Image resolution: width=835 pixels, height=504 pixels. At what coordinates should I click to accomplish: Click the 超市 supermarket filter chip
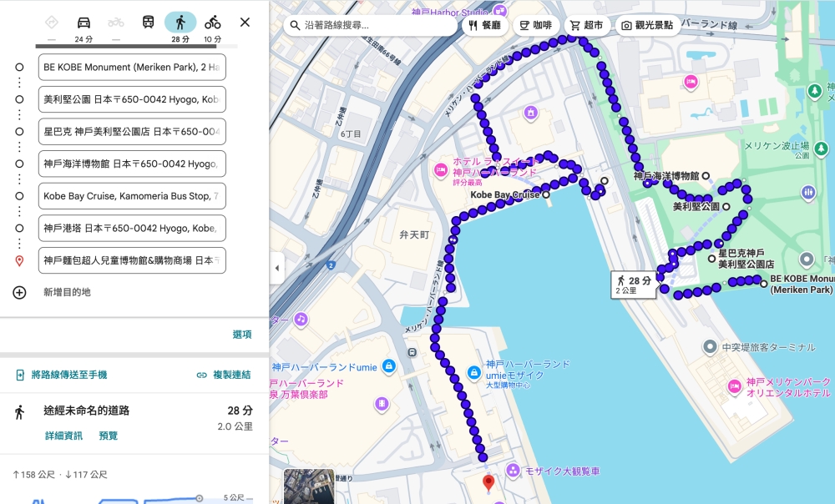point(587,25)
